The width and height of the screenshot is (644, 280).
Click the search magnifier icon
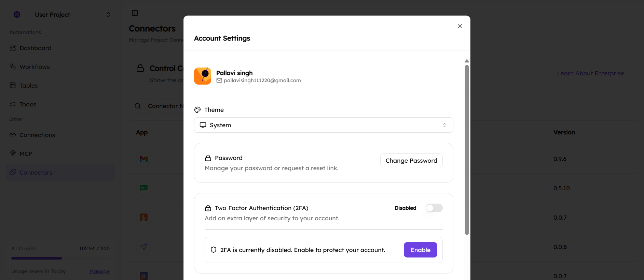tap(138, 106)
